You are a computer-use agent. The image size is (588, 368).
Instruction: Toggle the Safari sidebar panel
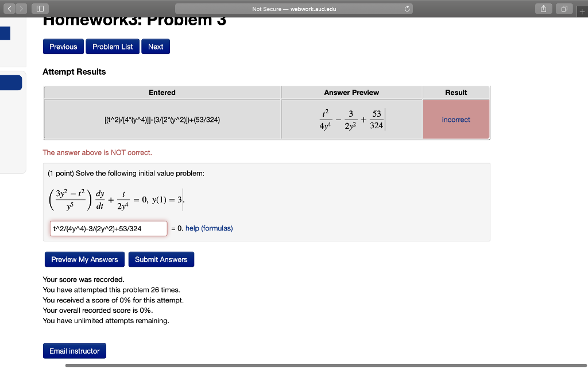tap(40, 8)
